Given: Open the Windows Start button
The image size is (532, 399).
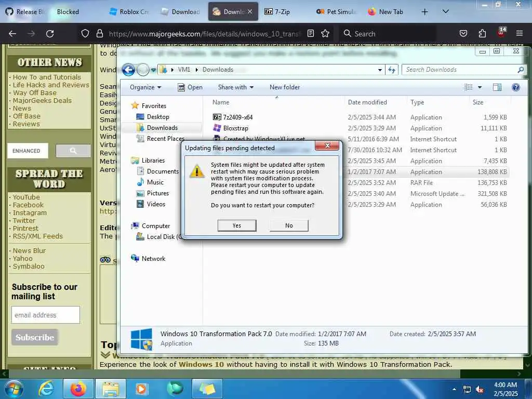Looking at the screenshot, I should click(x=14, y=389).
